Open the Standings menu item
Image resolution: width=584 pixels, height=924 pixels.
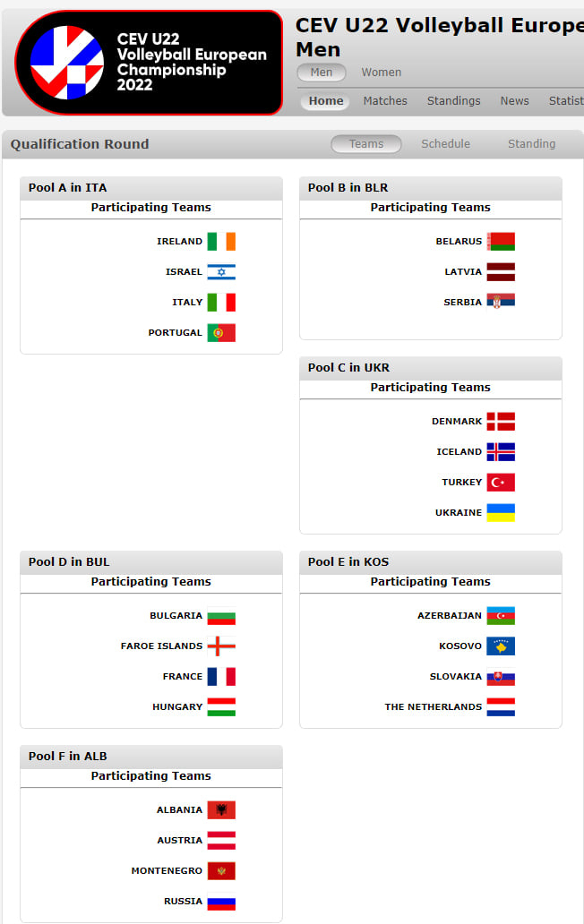(x=454, y=101)
